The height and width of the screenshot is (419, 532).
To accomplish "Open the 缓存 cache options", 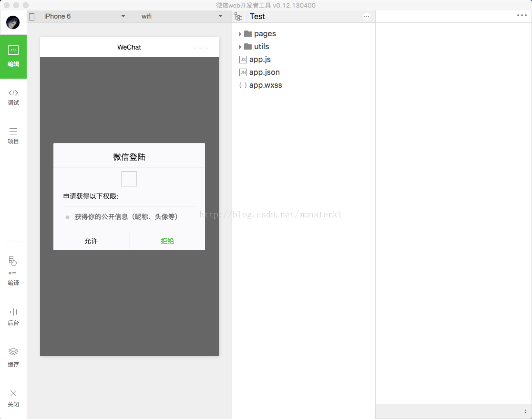I will point(13,358).
